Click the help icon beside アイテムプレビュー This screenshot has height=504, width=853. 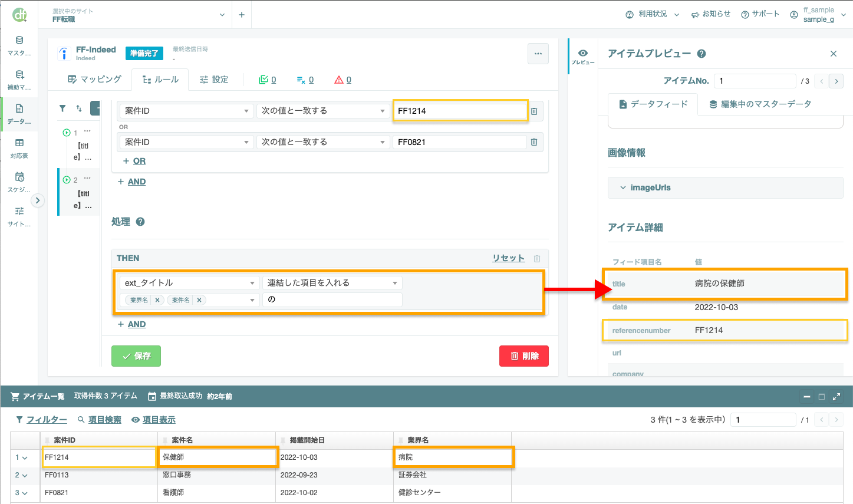pyautogui.click(x=701, y=54)
